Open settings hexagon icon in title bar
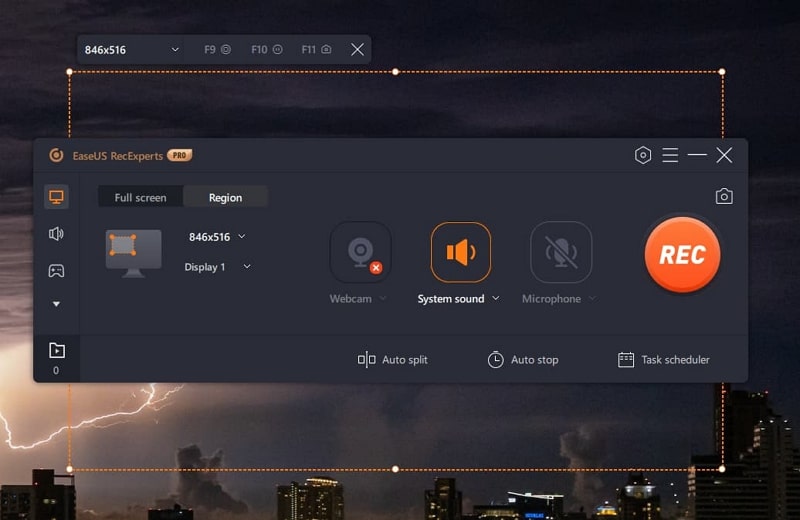 pyautogui.click(x=643, y=155)
